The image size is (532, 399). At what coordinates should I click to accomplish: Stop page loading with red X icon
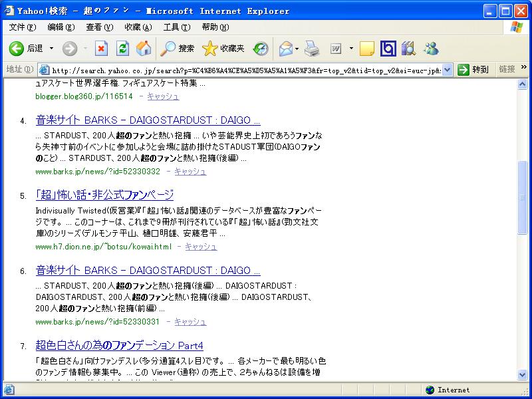coord(101,49)
